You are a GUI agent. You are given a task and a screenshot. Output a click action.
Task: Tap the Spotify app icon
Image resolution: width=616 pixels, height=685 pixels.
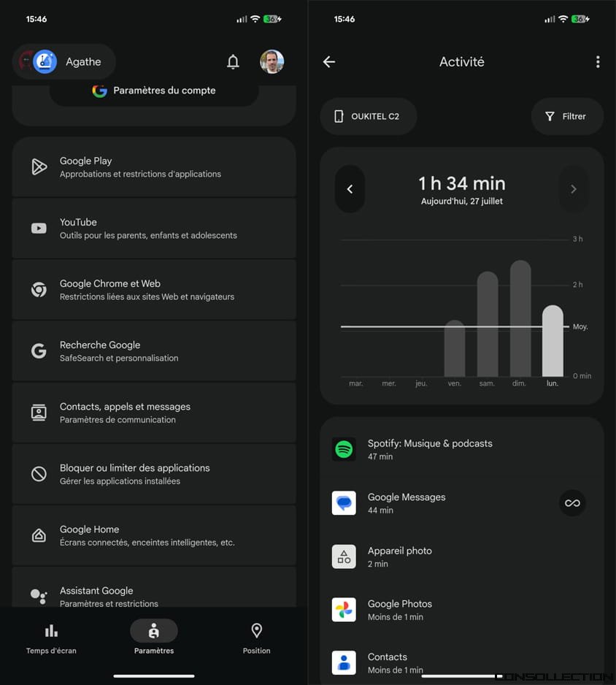pos(344,449)
